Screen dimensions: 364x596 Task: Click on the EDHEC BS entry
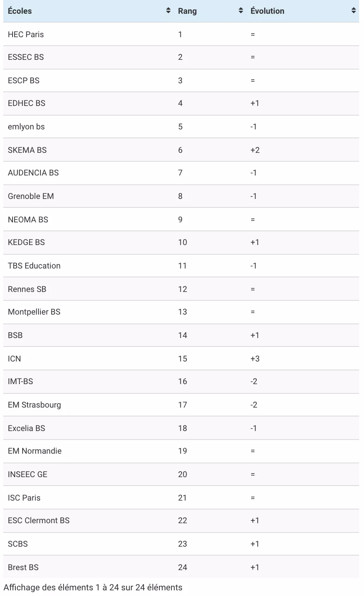click(x=27, y=103)
